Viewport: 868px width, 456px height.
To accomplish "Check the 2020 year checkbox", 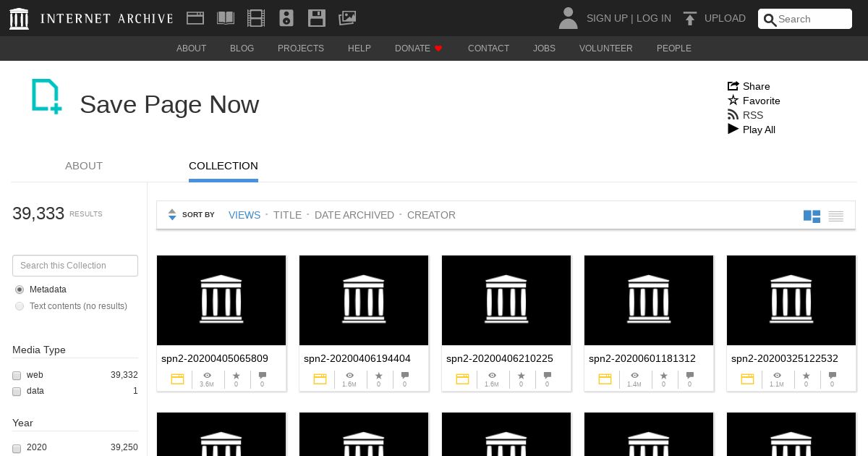I will (x=17, y=448).
